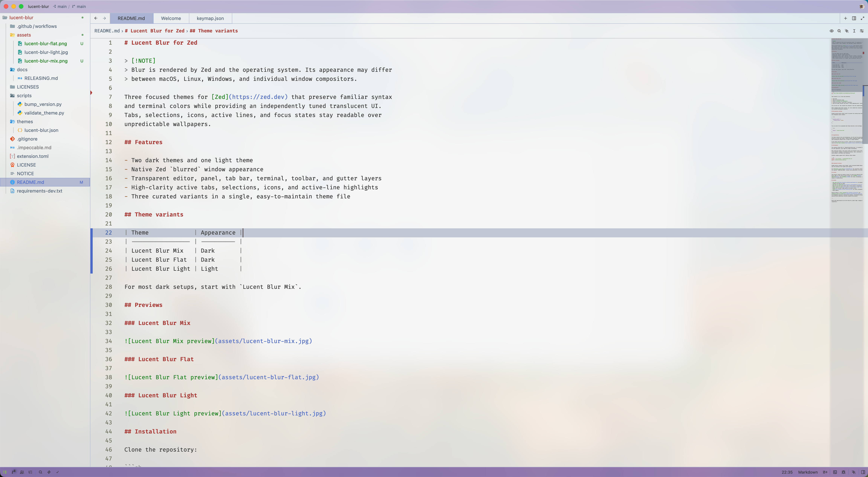Go back with the left arrow

click(x=96, y=18)
